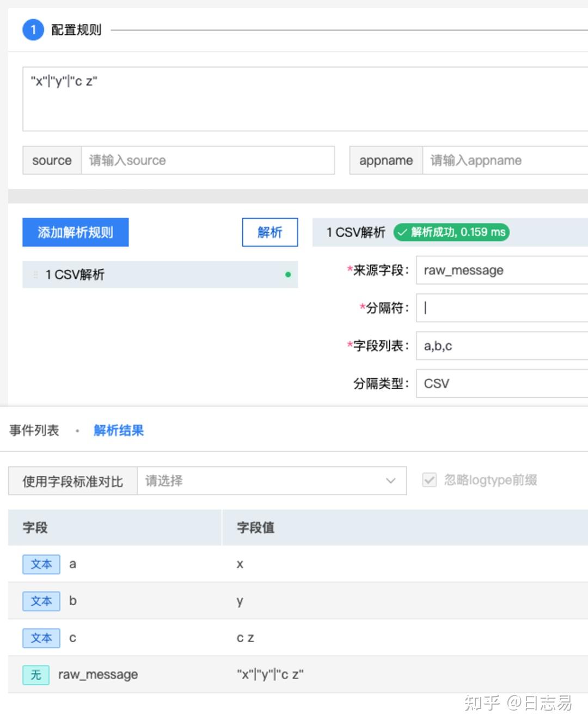Expand the dropdown chevron next to 请选择
Image resolution: width=588 pixels, height=727 pixels.
[390, 481]
